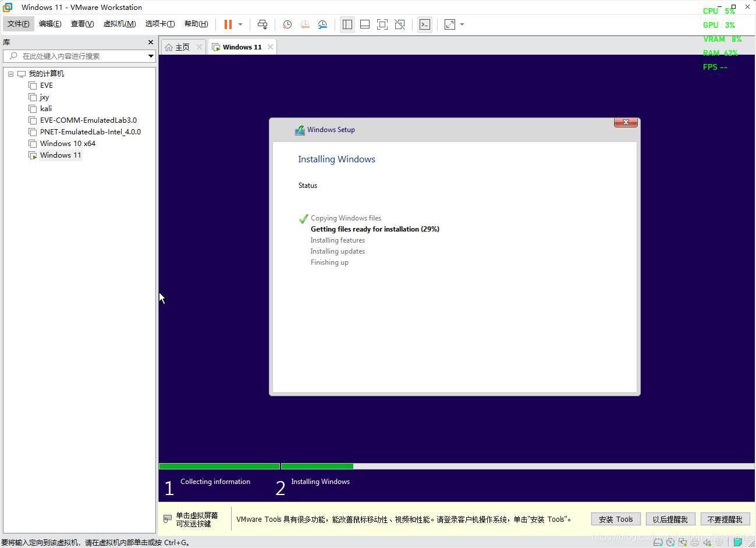The width and height of the screenshot is (756, 548).
Task: Close the 主页 tab
Action: tap(199, 47)
